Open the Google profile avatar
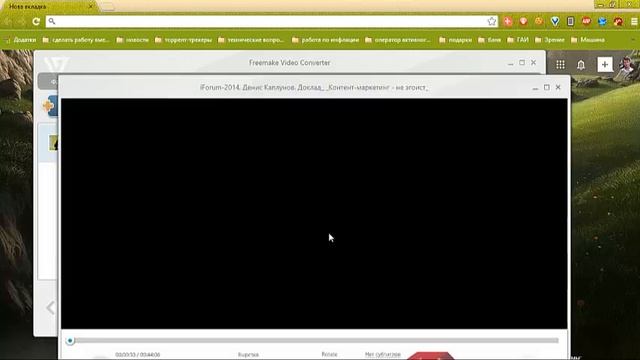640x360 pixels. [x=627, y=64]
